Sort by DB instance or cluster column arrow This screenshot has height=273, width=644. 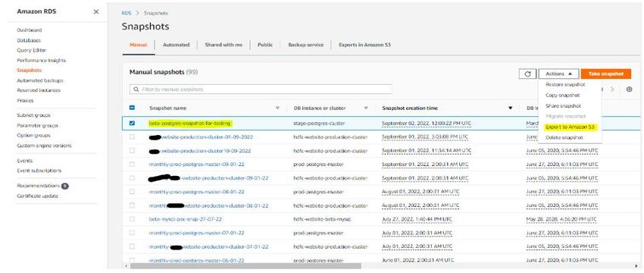pos(365,108)
